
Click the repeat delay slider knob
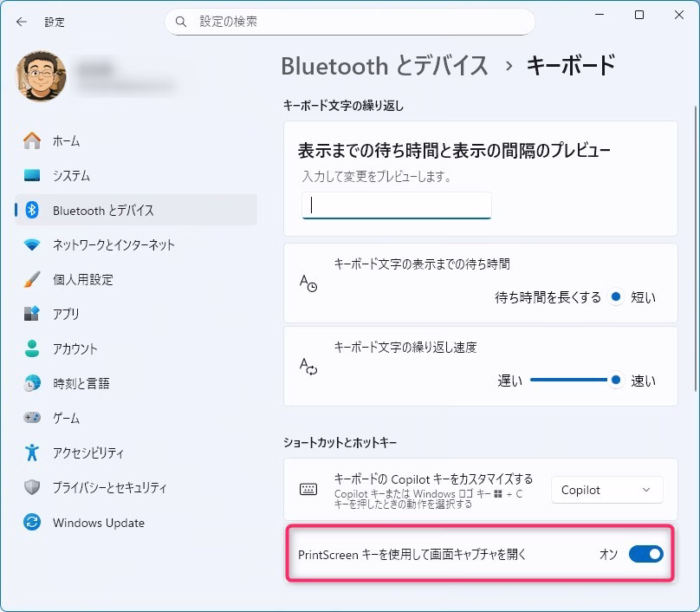coord(616,296)
